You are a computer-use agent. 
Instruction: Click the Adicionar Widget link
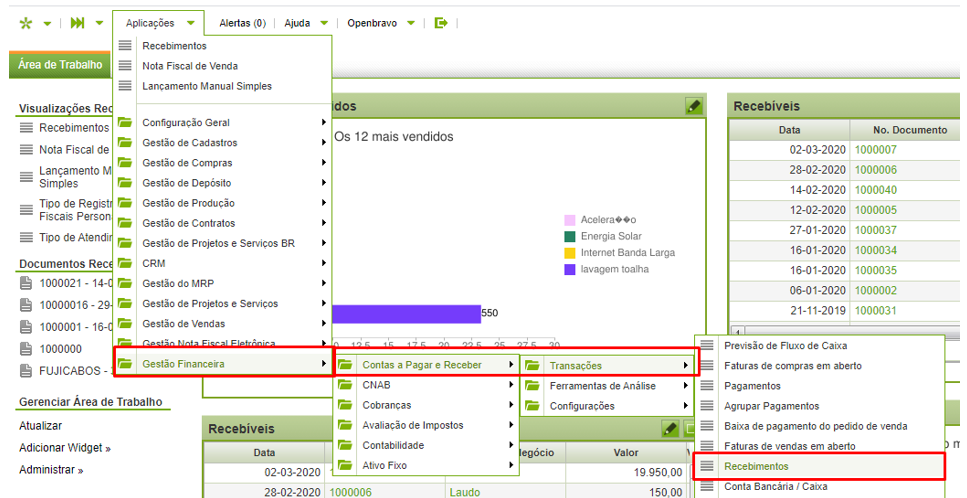(64, 448)
